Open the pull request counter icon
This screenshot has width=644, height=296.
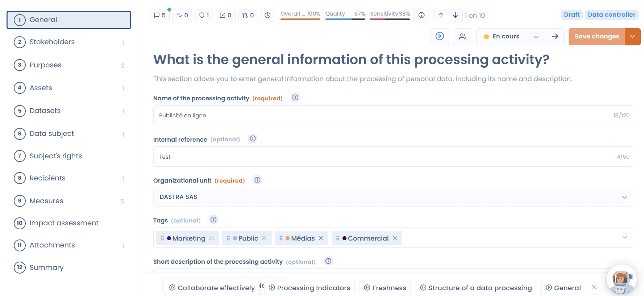click(x=248, y=15)
